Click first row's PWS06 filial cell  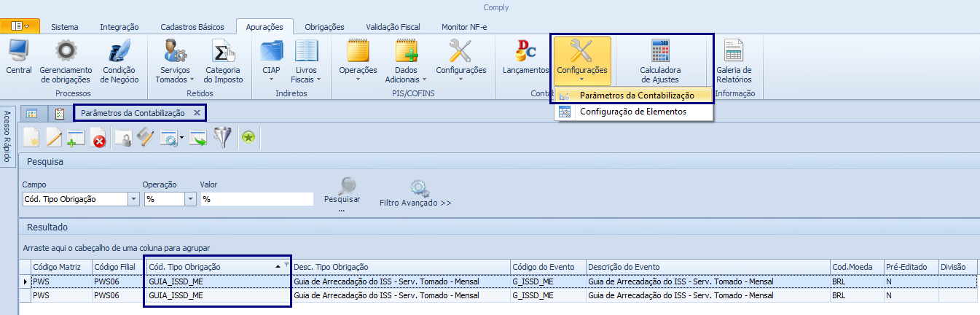point(117,281)
